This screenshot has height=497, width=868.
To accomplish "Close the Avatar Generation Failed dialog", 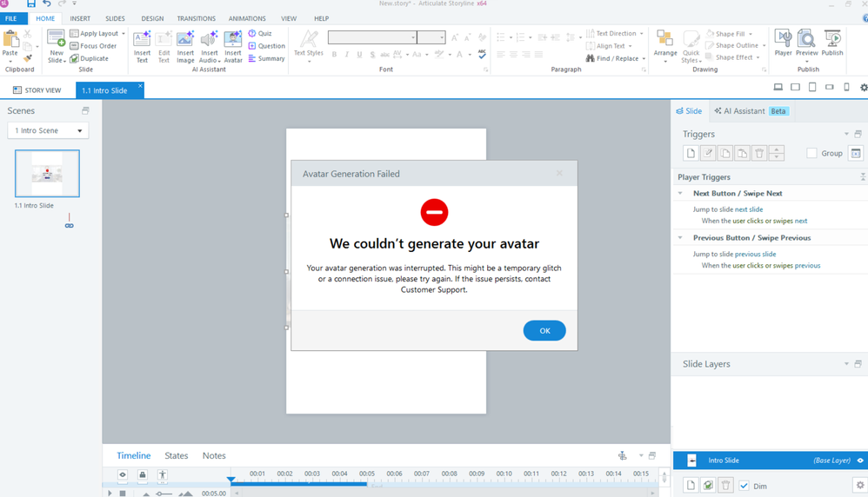I will [559, 173].
